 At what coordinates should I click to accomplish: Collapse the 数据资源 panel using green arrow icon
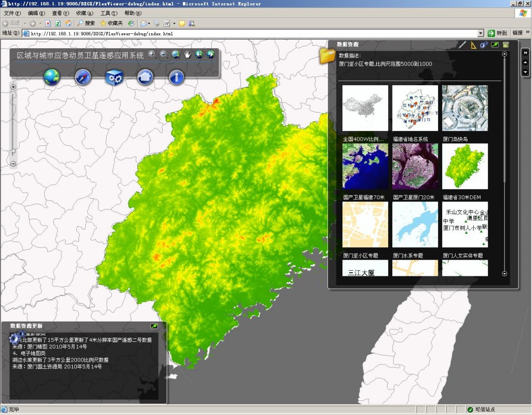pyautogui.click(x=495, y=45)
